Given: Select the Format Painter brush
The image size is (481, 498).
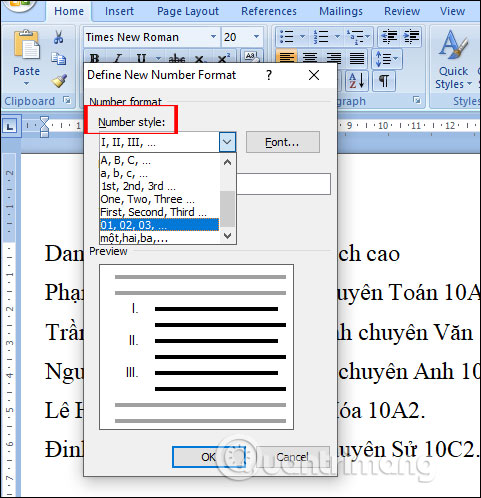Looking at the screenshot, I should click(x=59, y=80).
